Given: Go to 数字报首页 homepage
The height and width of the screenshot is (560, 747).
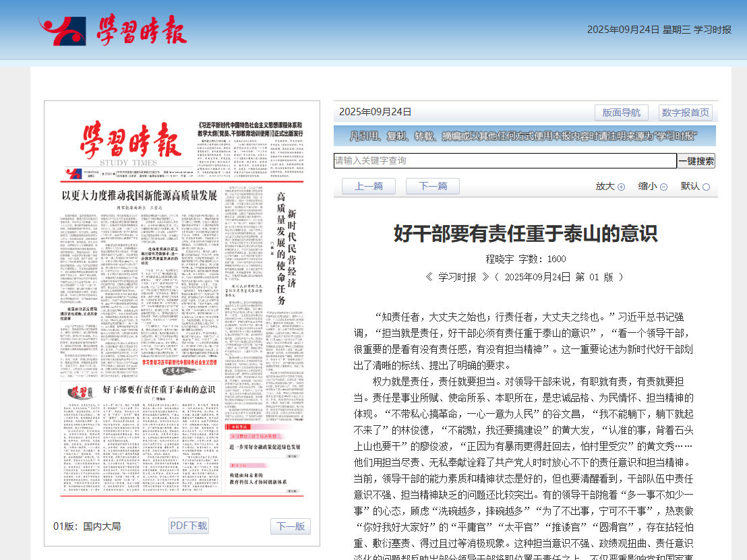Looking at the screenshot, I should [685, 113].
